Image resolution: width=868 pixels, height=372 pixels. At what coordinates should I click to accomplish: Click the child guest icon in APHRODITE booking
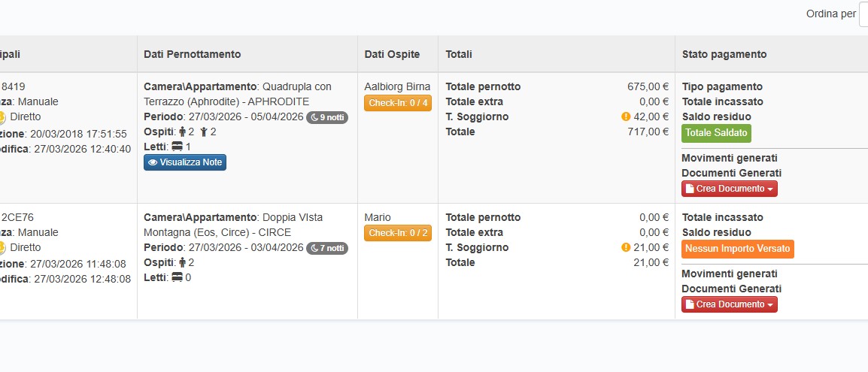click(x=204, y=132)
